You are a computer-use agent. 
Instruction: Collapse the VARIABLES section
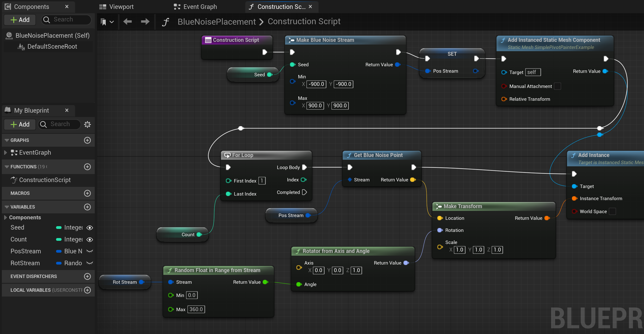(x=6, y=207)
